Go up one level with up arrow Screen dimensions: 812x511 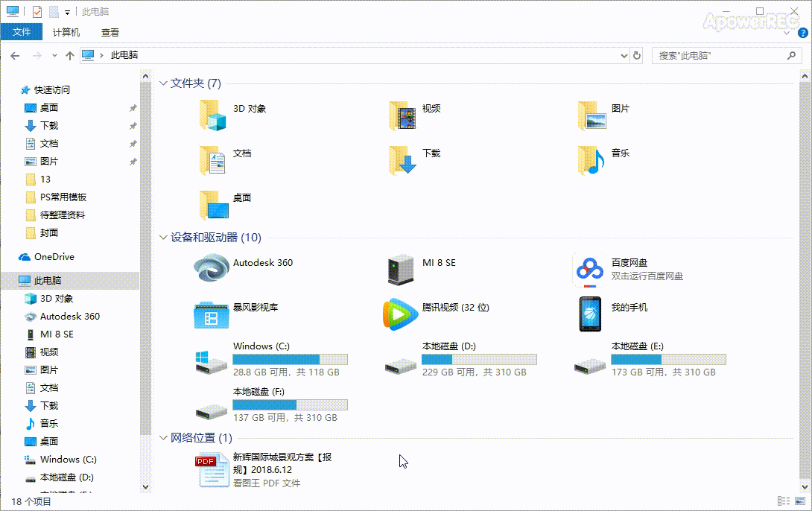point(70,55)
